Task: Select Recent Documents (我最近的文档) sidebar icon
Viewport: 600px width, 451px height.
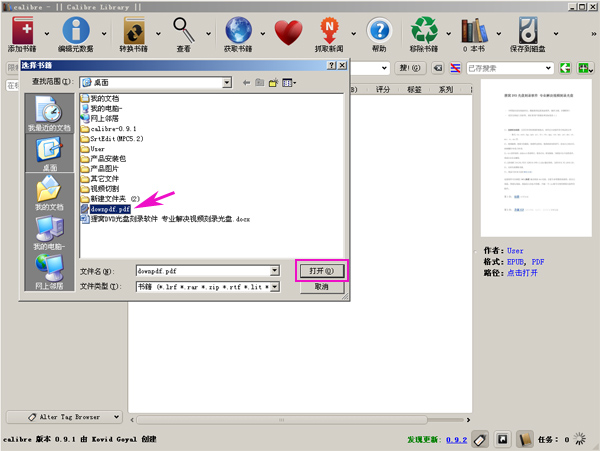Action: 49,113
